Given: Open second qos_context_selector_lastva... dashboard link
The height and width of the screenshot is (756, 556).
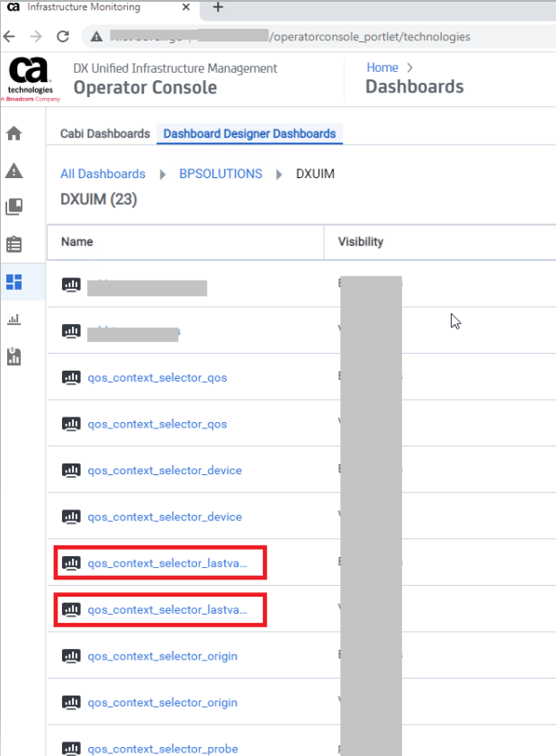Looking at the screenshot, I should pos(167,610).
